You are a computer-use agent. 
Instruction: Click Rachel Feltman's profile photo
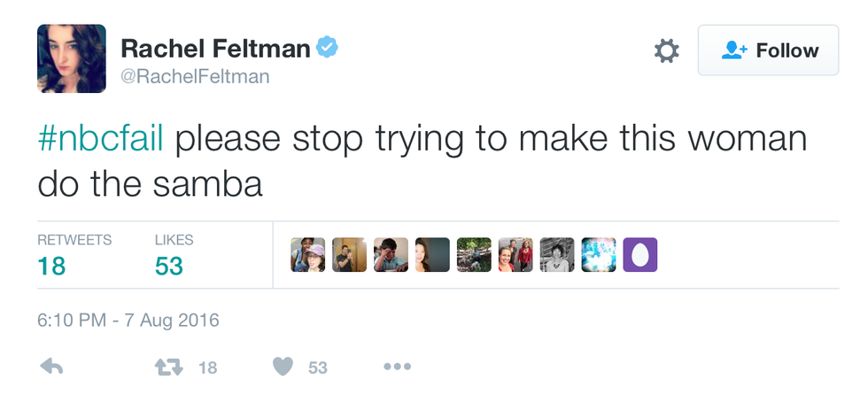(72, 58)
